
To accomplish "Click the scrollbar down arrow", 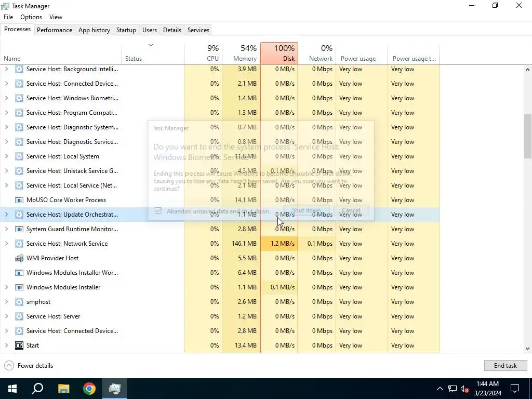I will (527, 349).
